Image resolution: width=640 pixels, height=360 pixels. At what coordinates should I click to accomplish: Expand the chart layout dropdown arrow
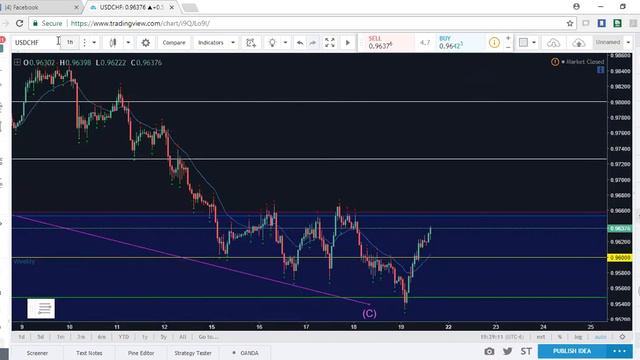(x=534, y=42)
